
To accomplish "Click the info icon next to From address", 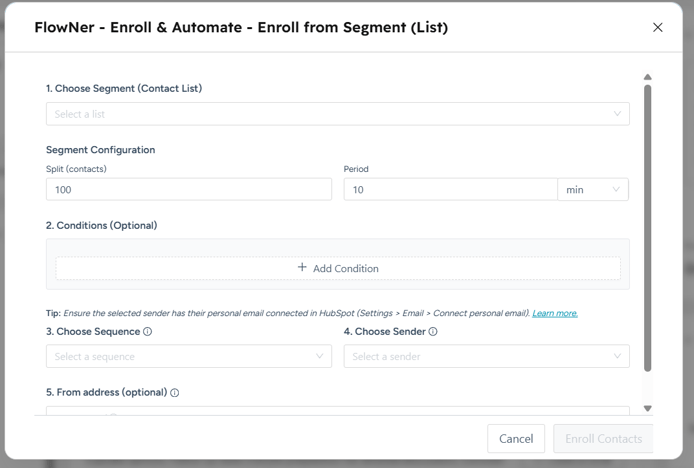I will [x=175, y=393].
